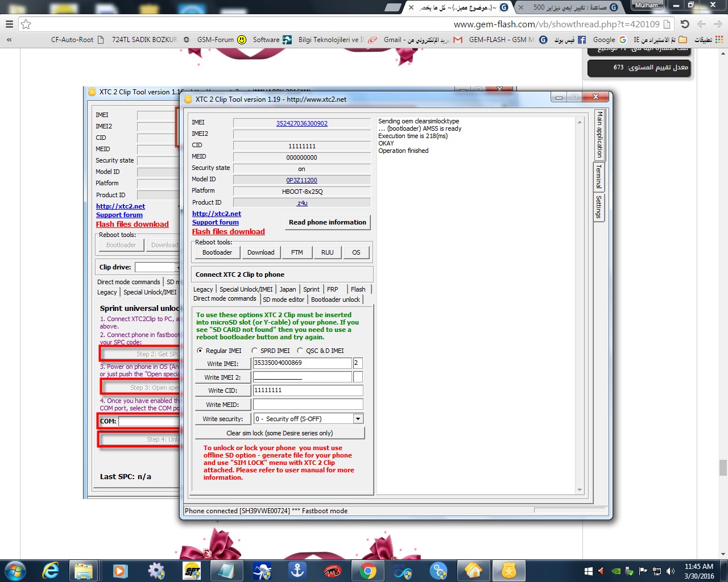728x582 pixels.
Task: Select the Direct mode commands tab
Action: pyautogui.click(x=225, y=299)
